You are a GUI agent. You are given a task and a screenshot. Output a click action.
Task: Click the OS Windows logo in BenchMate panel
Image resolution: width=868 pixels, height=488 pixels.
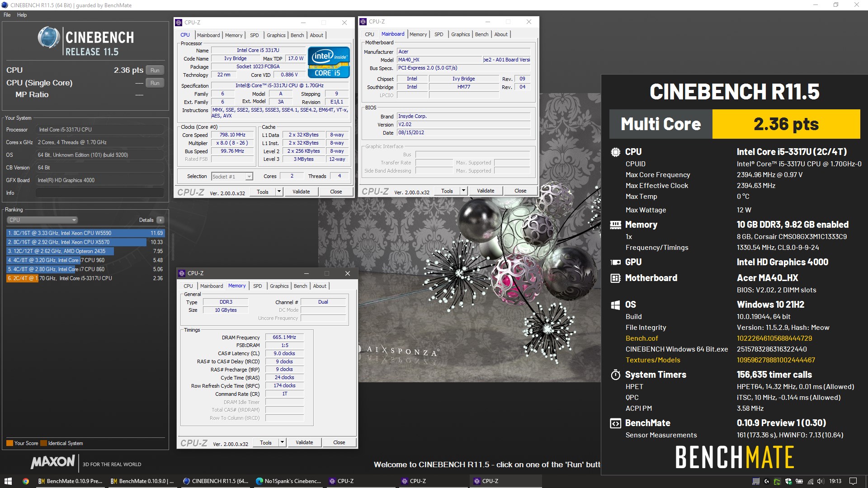(615, 305)
